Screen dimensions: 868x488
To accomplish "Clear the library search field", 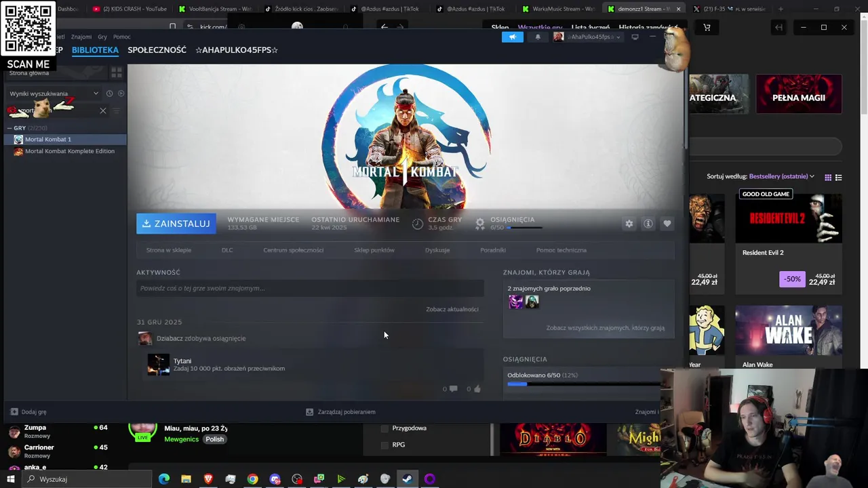I will click(103, 110).
